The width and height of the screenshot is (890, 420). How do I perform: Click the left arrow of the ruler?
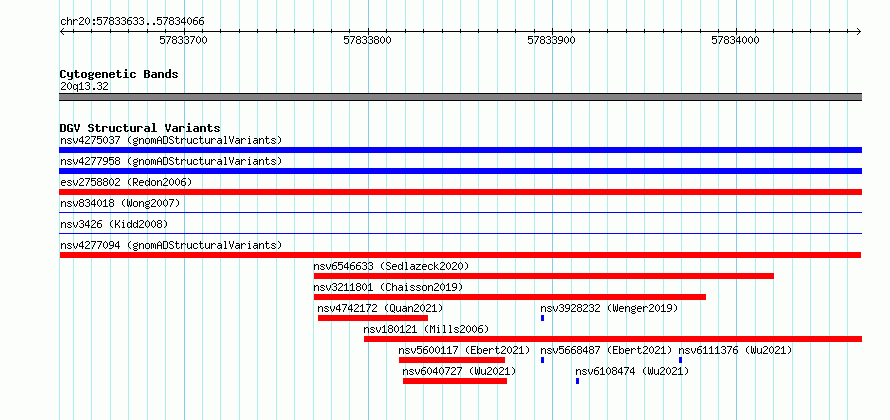click(62, 31)
